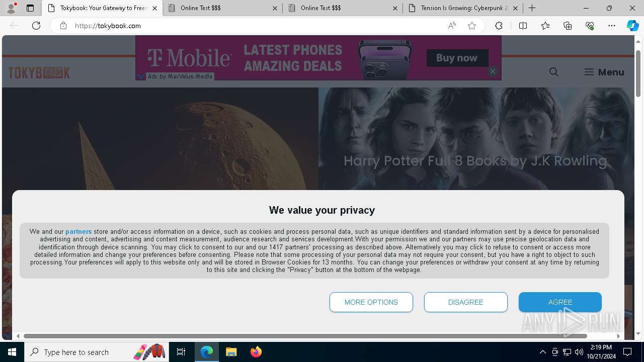Click the site search magnifier icon
Image resolution: width=644 pixels, height=362 pixels.
tap(554, 72)
